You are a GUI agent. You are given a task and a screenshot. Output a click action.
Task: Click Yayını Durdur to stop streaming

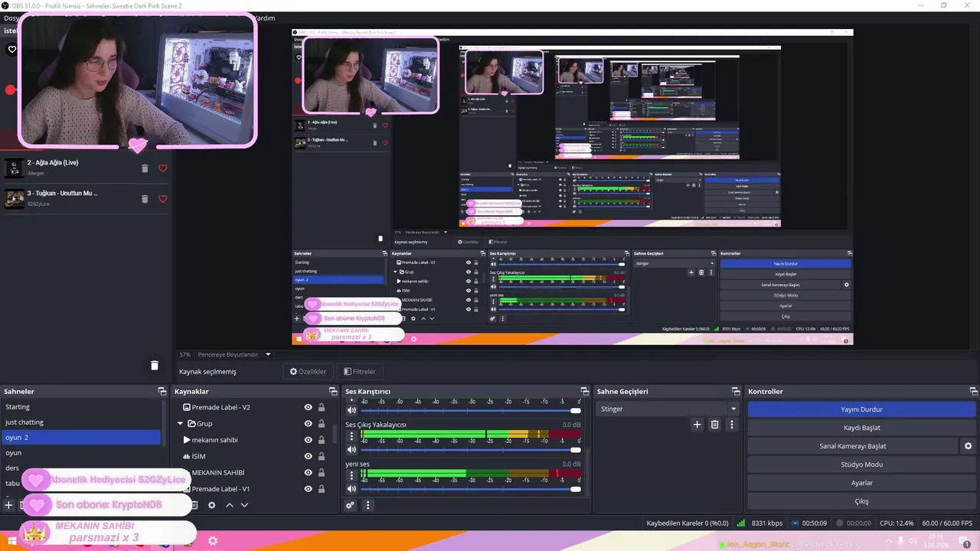pyautogui.click(x=861, y=409)
